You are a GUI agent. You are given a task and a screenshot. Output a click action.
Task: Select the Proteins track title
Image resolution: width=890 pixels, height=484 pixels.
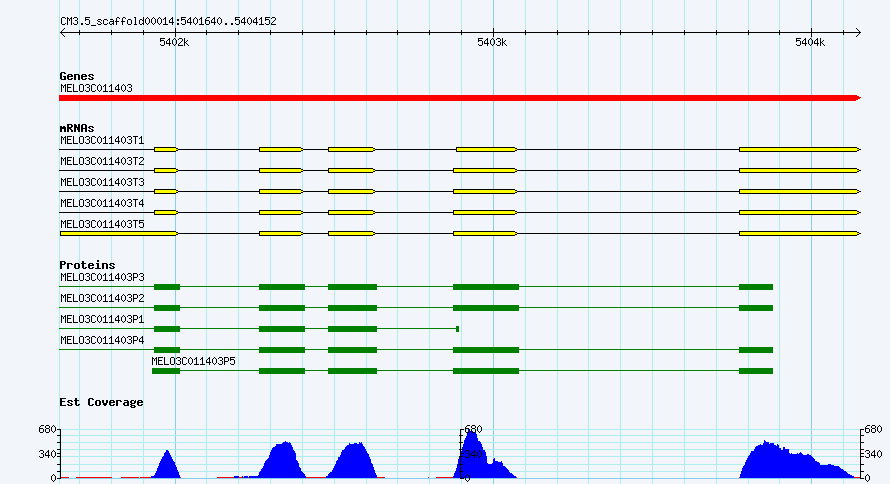[87, 265]
